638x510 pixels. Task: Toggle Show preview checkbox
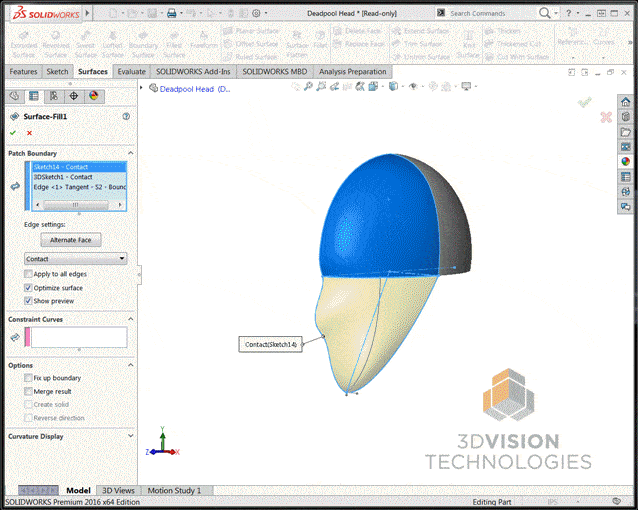point(28,301)
